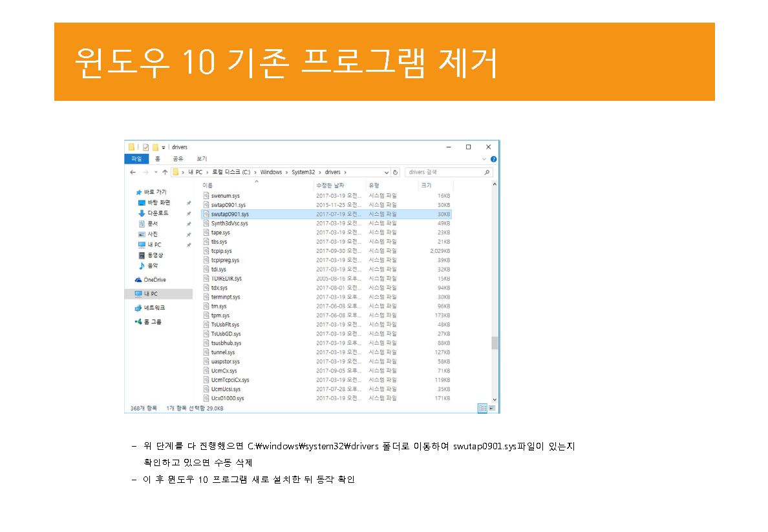Click System32 in the breadcrumb path
Image resolution: width=768 pixels, height=532 pixels.
[x=304, y=173]
